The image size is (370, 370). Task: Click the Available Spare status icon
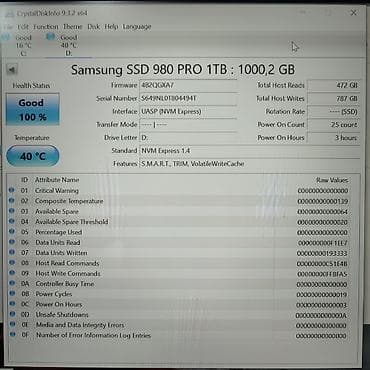[12, 211]
